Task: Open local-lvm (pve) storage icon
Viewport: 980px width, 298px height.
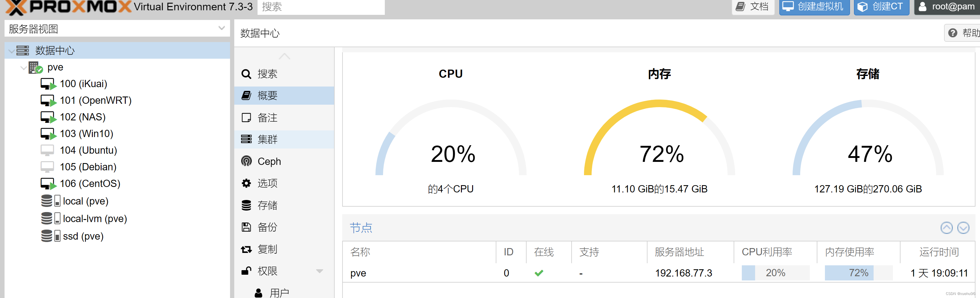Action: point(50,218)
